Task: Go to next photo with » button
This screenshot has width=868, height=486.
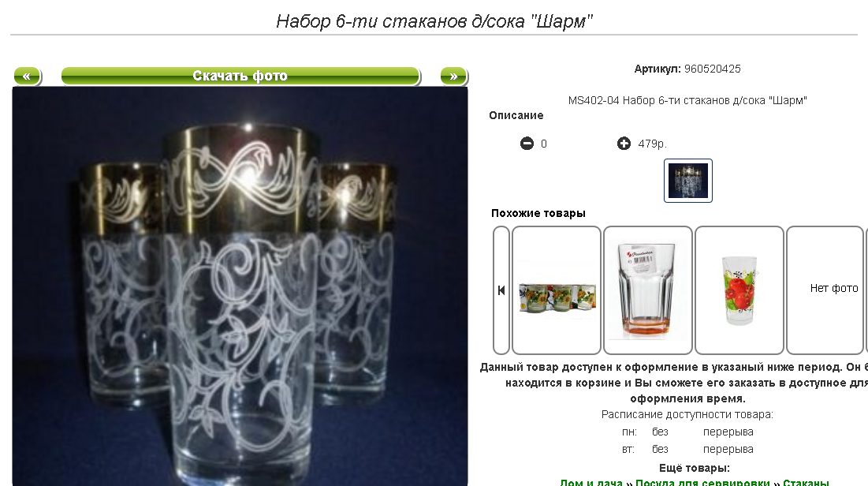Action: (x=454, y=76)
